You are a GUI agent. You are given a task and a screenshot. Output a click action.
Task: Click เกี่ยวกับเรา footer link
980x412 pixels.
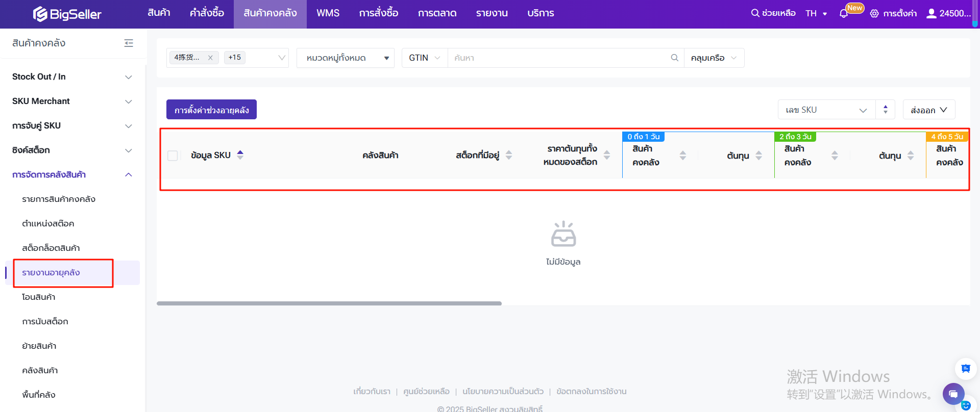click(372, 392)
